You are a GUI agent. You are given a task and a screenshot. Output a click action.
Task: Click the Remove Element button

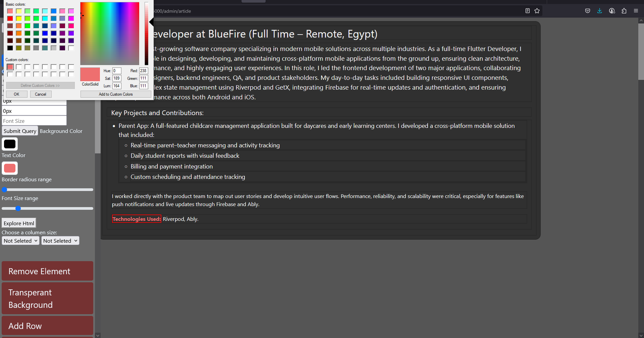point(47,271)
